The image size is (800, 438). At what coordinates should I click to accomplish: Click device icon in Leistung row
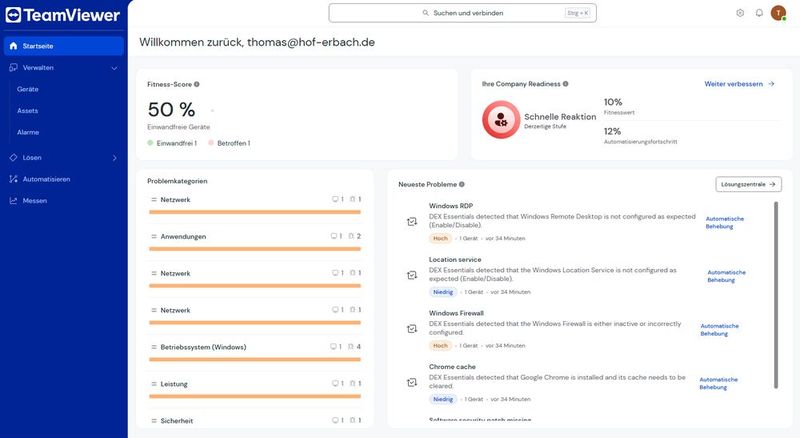pyautogui.click(x=336, y=383)
